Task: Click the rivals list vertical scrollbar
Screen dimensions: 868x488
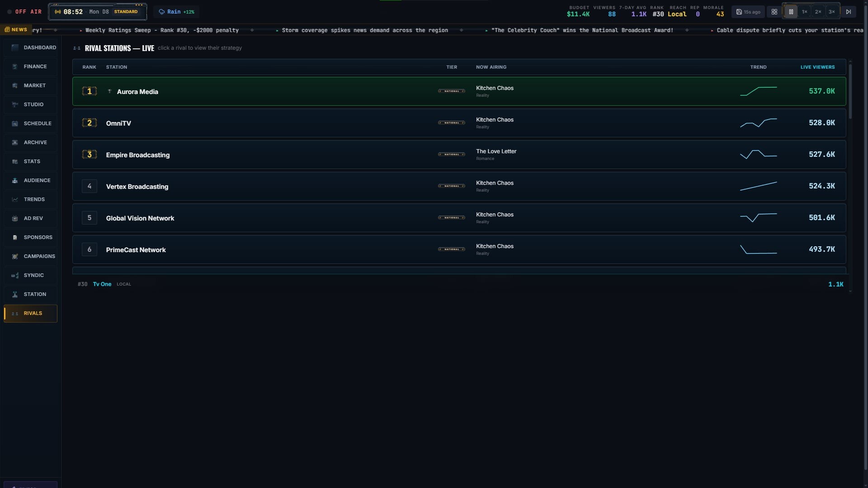Action: coord(850,91)
